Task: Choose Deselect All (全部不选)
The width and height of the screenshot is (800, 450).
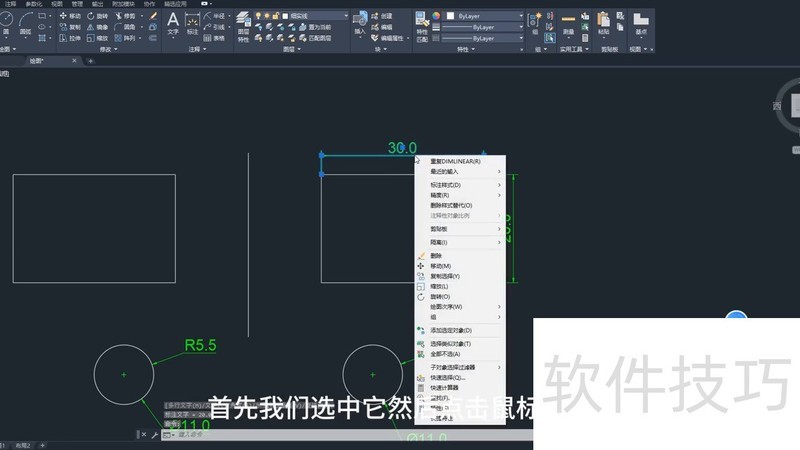Action: click(x=460, y=354)
